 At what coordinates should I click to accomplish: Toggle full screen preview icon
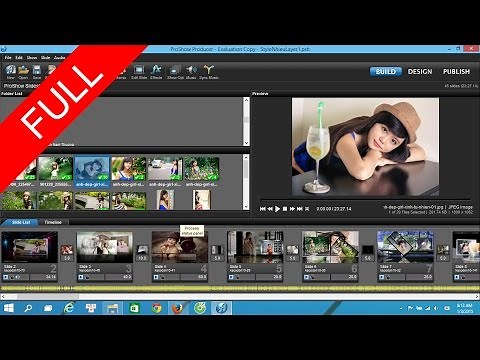tap(307, 209)
